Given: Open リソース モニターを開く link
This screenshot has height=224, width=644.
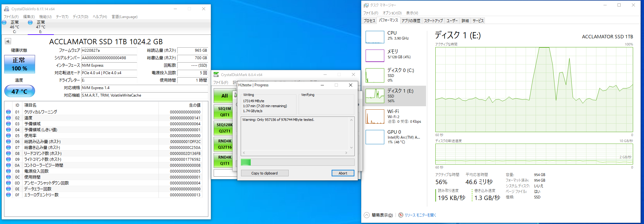Looking at the screenshot, I should point(420,215).
